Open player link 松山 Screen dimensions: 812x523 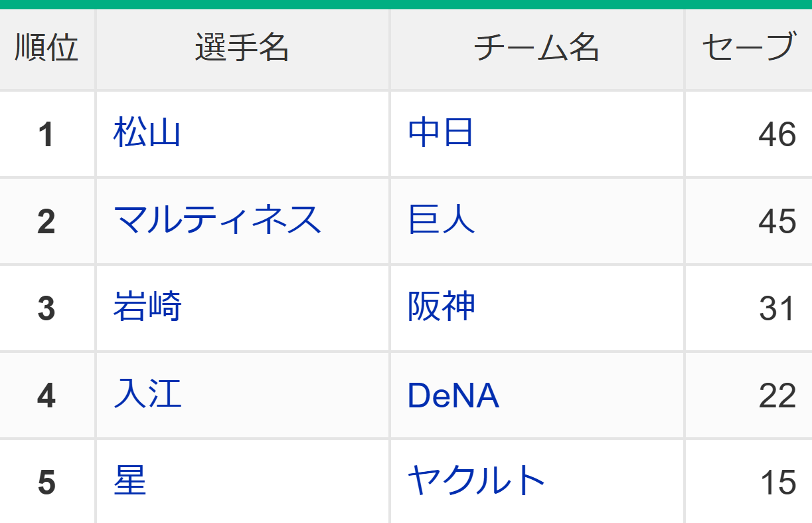(x=147, y=133)
